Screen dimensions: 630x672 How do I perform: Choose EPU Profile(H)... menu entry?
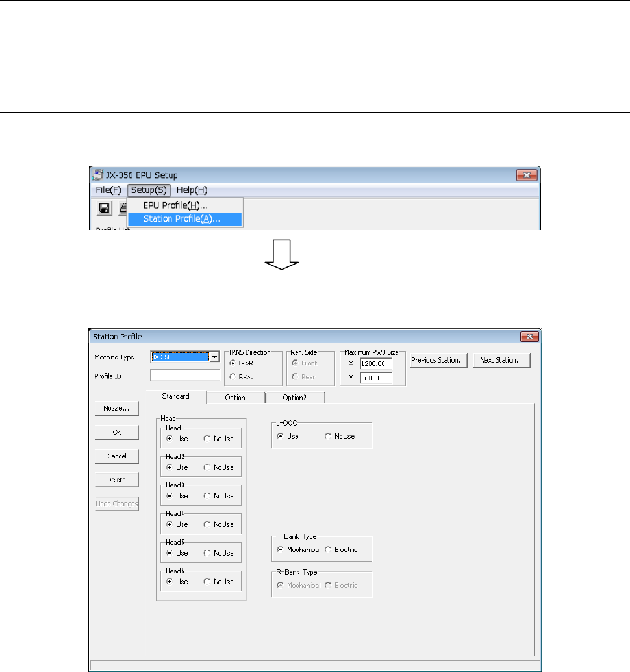click(x=185, y=205)
